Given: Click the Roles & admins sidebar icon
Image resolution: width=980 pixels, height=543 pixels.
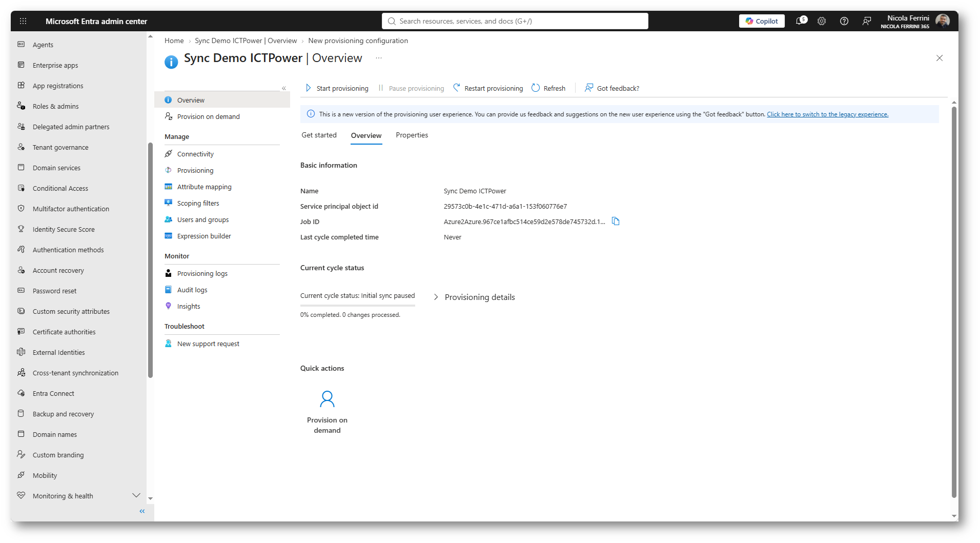Looking at the screenshot, I should coord(21,106).
